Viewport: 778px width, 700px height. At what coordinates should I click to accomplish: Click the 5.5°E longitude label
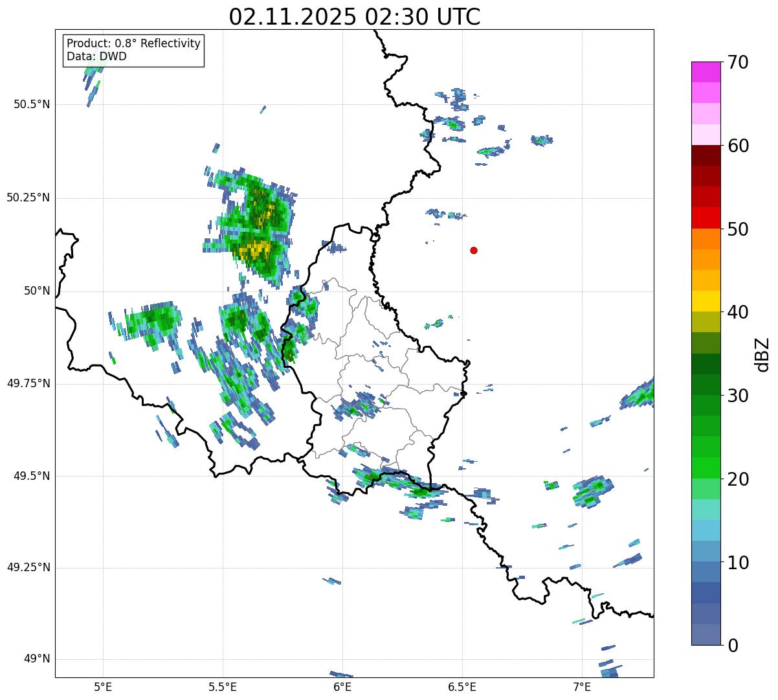pyautogui.click(x=223, y=687)
